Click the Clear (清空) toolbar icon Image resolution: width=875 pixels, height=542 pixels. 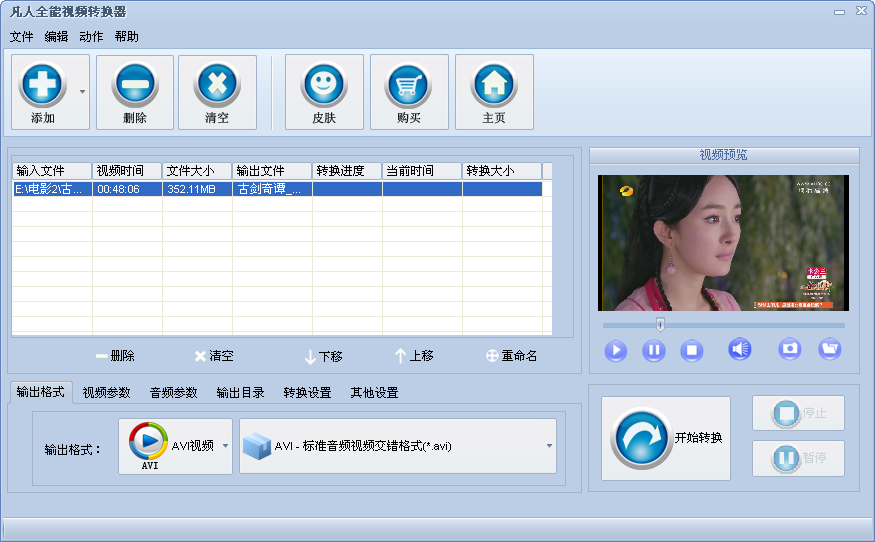pos(217,84)
